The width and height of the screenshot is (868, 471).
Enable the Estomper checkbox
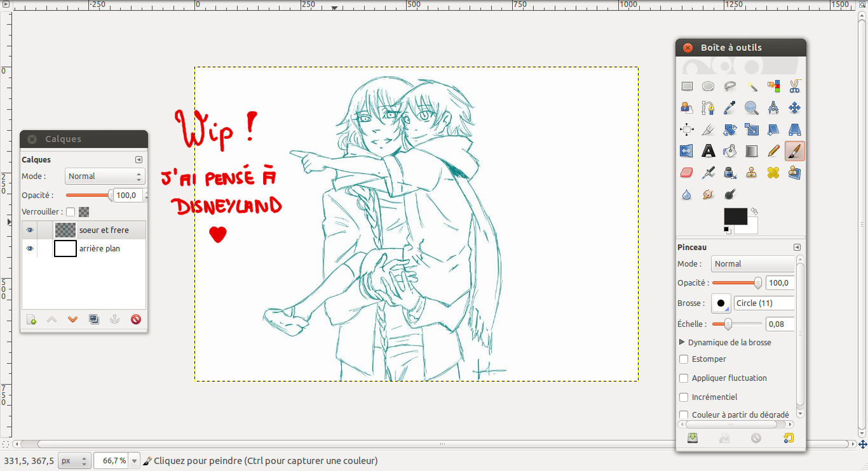click(684, 359)
